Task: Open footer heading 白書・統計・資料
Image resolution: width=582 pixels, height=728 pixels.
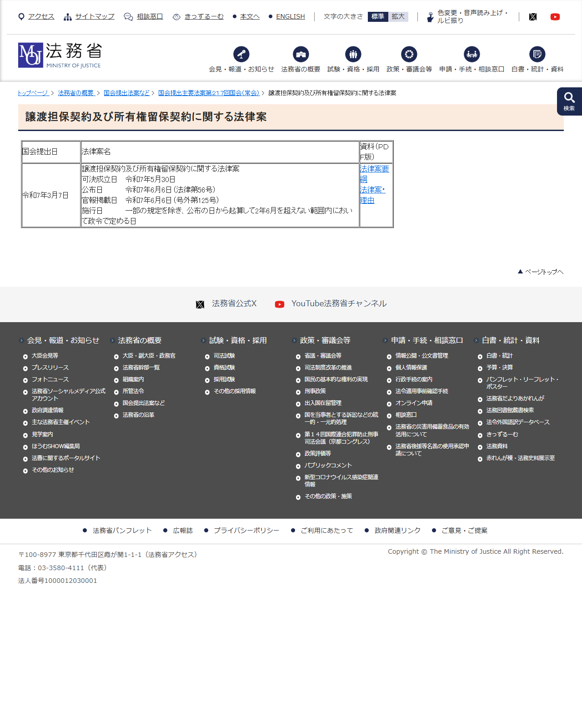Action: tap(511, 340)
